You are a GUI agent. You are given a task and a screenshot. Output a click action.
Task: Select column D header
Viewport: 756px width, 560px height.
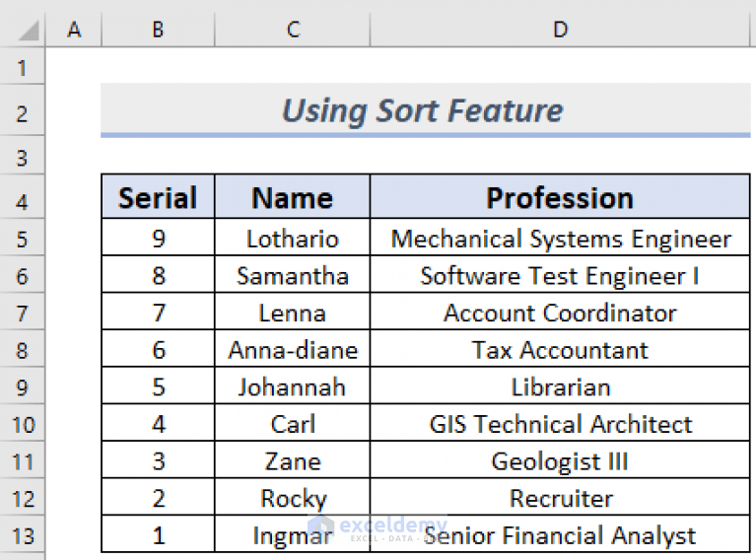point(560,31)
